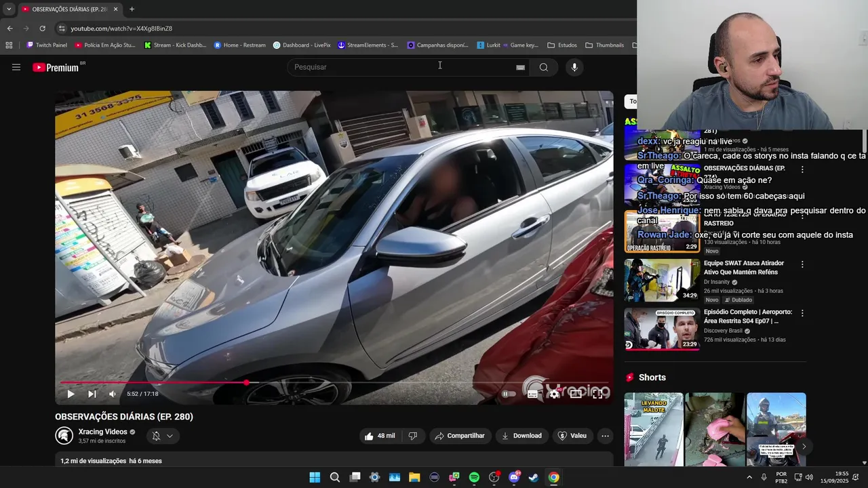Open the tab search dropdown arrow
868x488 pixels.
(x=9, y=9)
